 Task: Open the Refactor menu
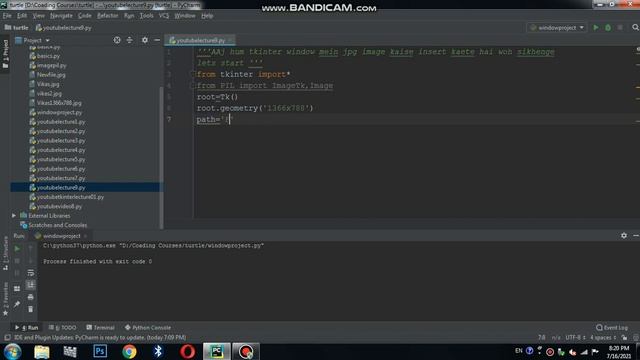107,16
